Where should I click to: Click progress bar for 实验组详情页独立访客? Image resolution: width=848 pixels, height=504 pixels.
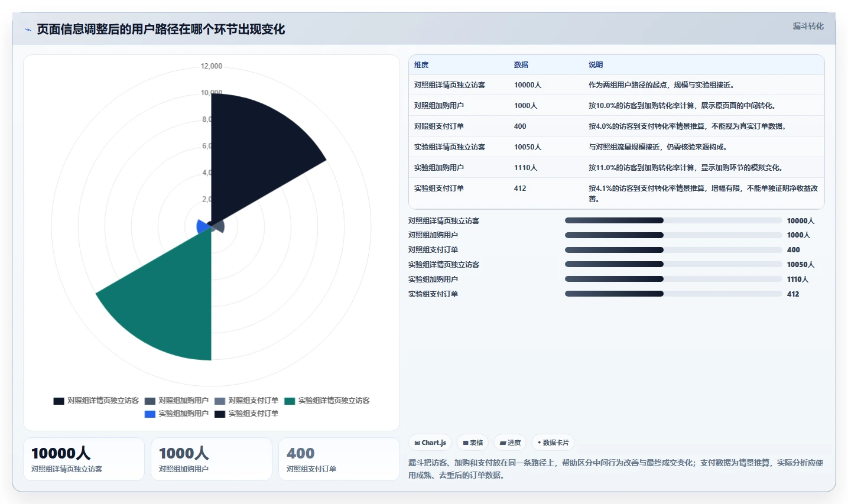(x=674, y=265)
